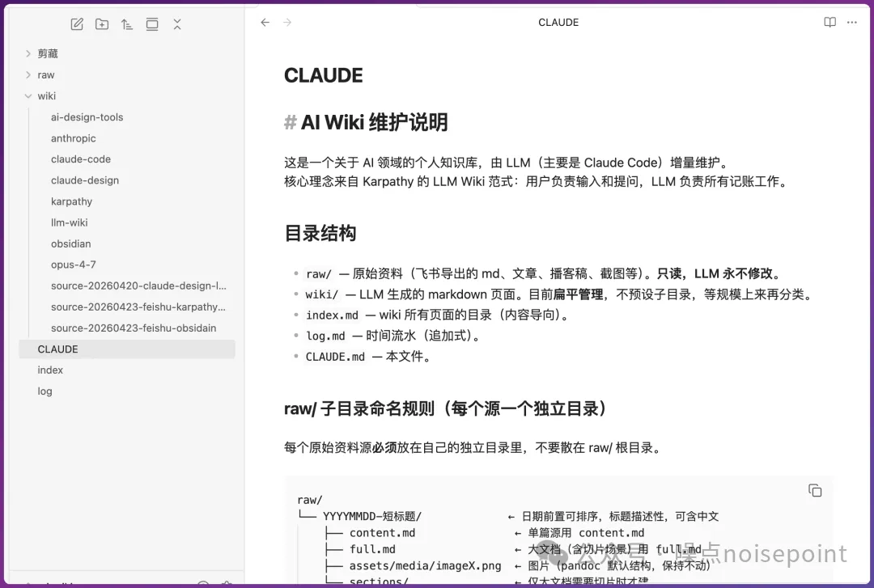Screen dimensions: 874x588
Task: Click the 'raw/' inline code in list
Action: coord(319,274)
